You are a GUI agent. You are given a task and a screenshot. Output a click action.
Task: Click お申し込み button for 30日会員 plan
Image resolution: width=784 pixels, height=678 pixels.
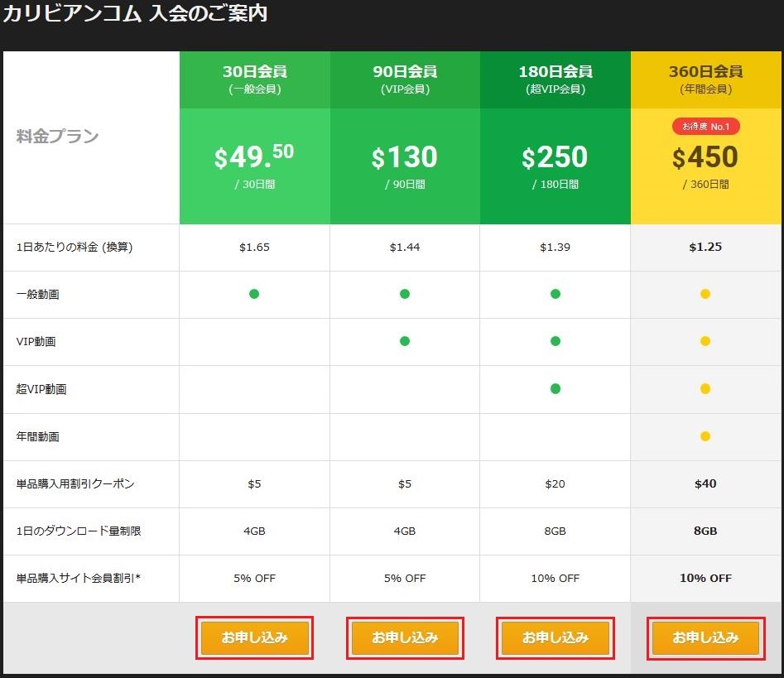tap(254, 637)
